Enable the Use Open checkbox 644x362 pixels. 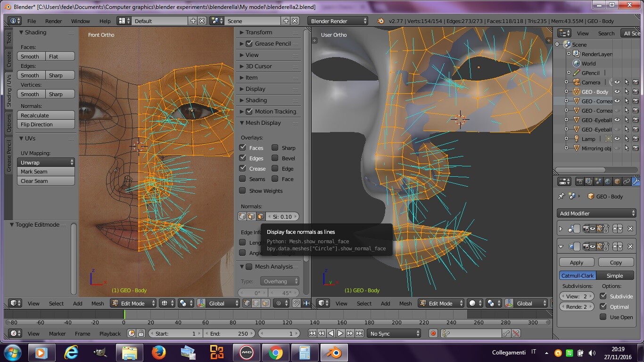603,317
